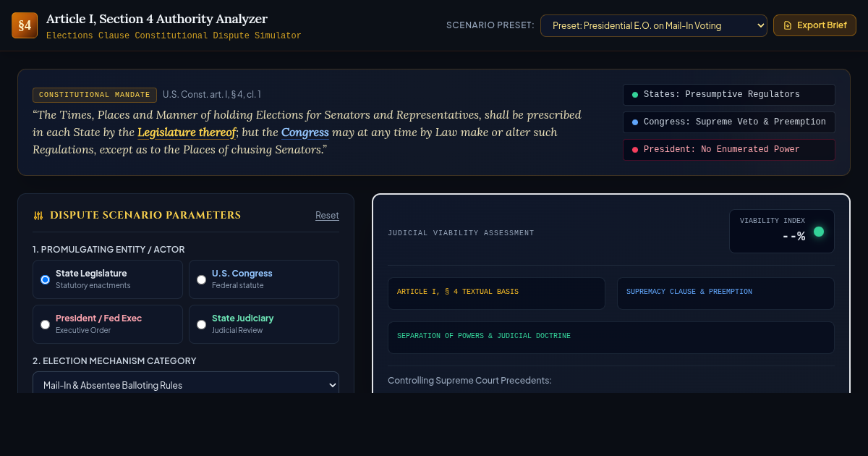Click the §4 app logo icon
This screenshot has width=868, height=456.
coord(25,25)
